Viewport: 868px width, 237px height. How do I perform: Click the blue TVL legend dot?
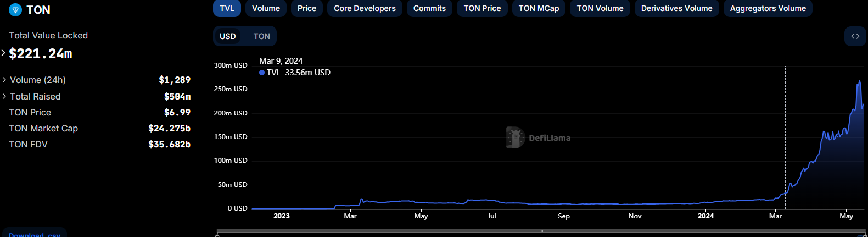262,73
